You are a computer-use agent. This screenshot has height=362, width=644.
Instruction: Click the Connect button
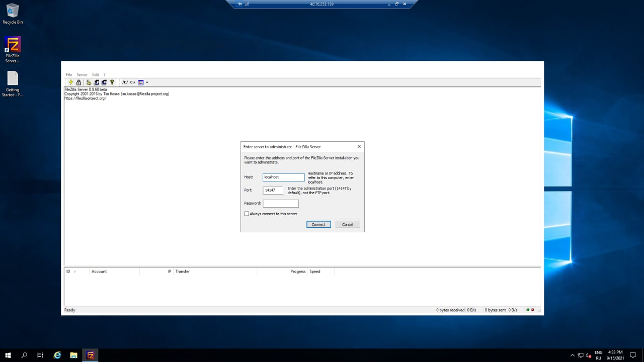click(x=318, y=224)
